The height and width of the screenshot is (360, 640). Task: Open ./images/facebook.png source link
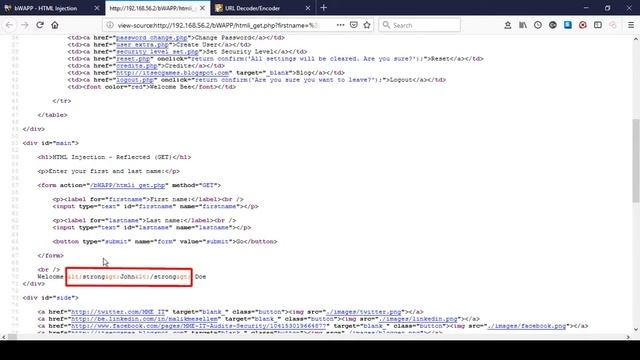[x=527, y=326]
